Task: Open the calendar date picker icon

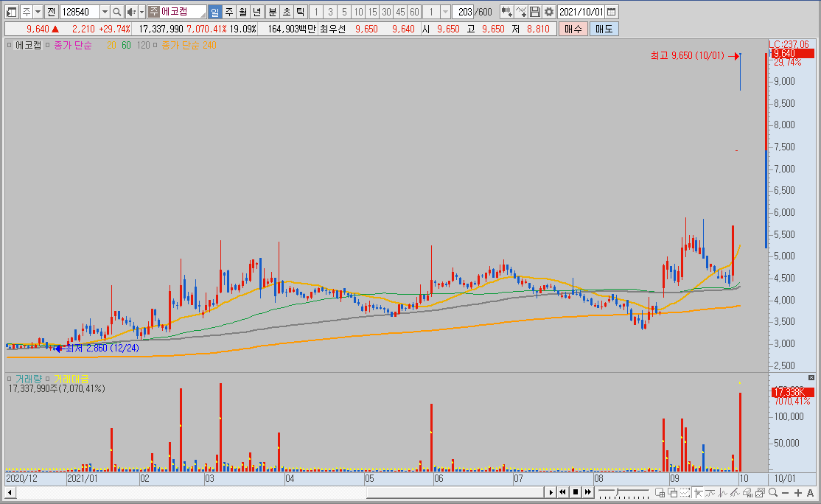Action: tap(611, 12)
